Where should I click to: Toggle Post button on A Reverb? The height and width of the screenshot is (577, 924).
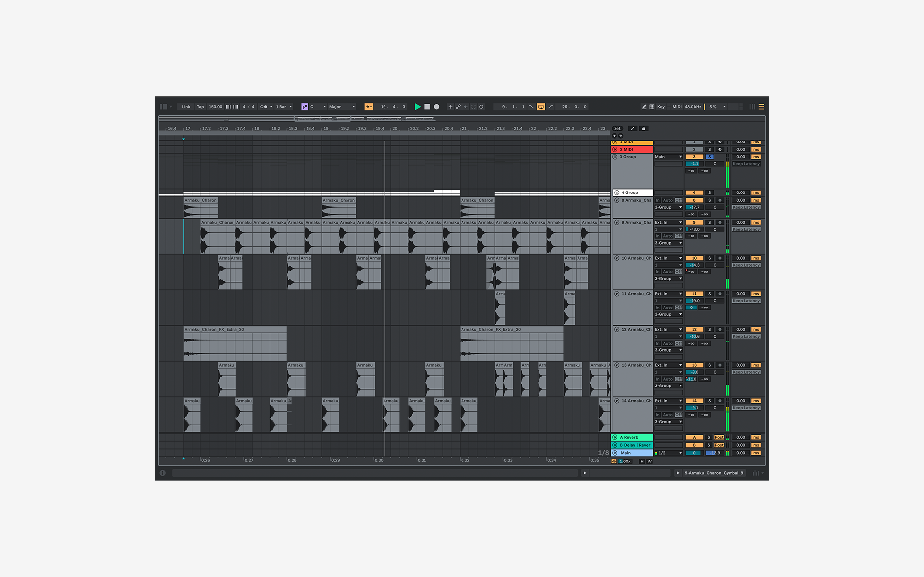pyautogui.click(x=719, y=437)
